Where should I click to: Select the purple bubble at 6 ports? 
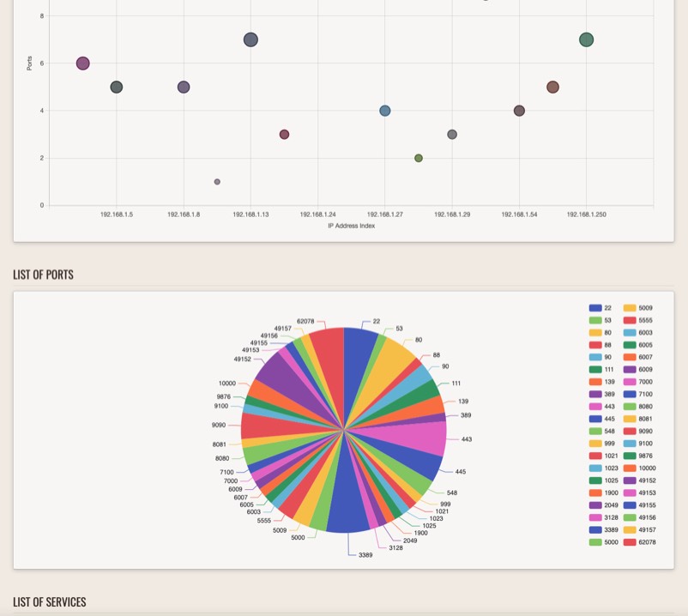83,63
